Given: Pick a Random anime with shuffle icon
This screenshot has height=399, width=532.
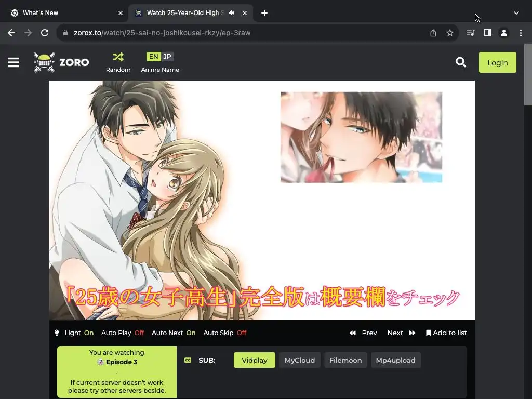Looking at the screenshot, I should click(118, 62).
